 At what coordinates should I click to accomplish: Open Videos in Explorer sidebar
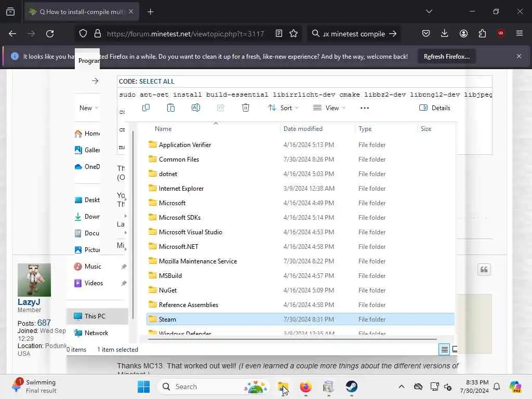click(x=88, y=283)
